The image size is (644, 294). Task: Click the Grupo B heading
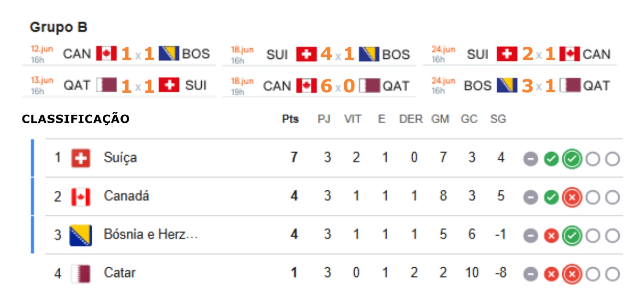58,27
